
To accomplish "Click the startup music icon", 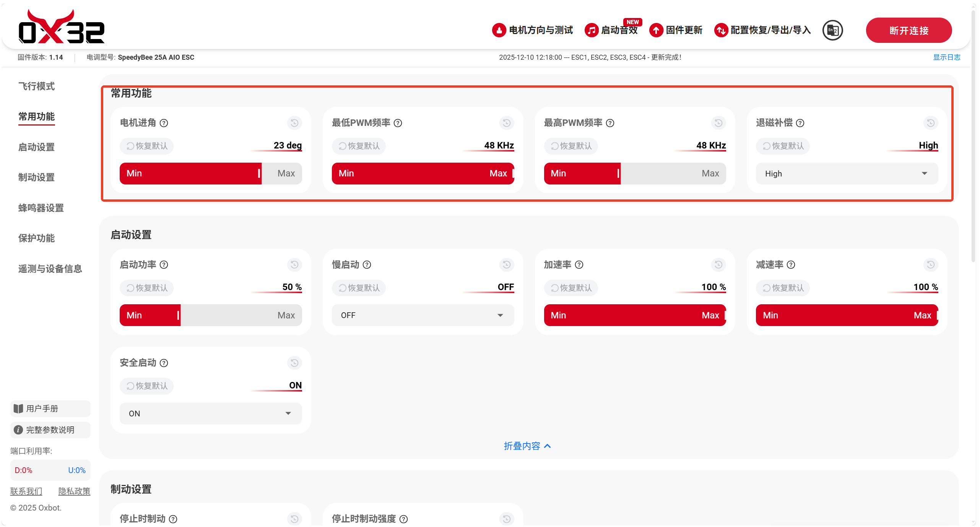I will tap(591, 30).
